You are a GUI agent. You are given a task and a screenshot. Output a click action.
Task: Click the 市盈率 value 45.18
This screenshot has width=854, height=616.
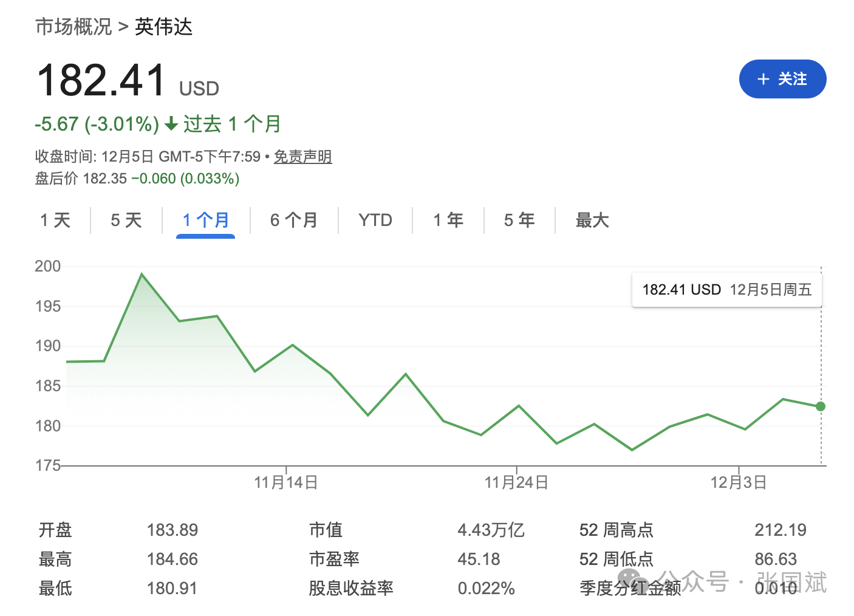[479, 560]
